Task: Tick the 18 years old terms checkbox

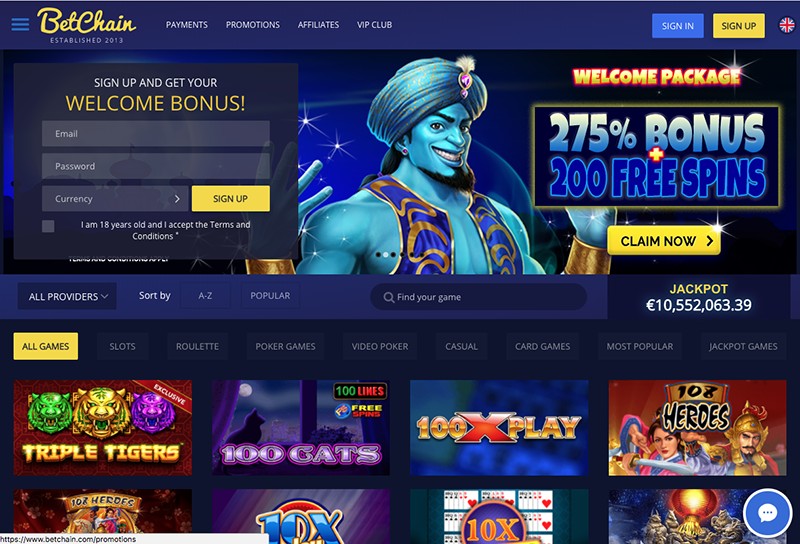Action: [48, 226]
